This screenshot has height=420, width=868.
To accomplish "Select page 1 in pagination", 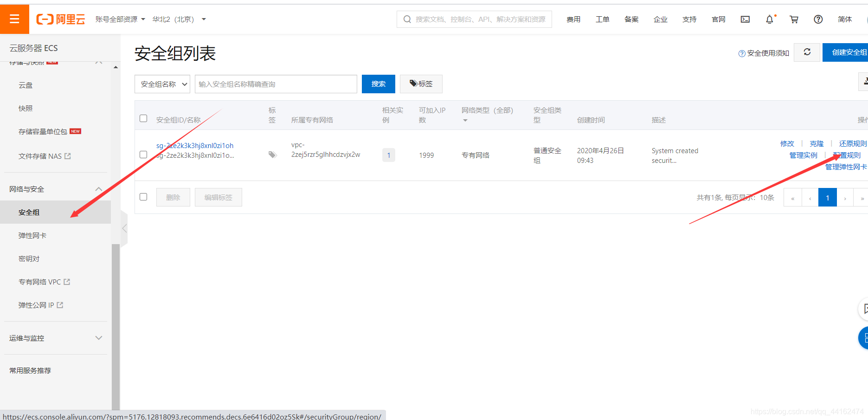I will (x=828, y=198).
